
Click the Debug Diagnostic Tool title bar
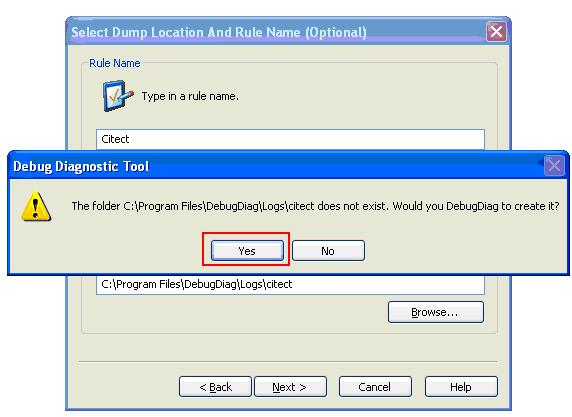[x=274, y=166]
